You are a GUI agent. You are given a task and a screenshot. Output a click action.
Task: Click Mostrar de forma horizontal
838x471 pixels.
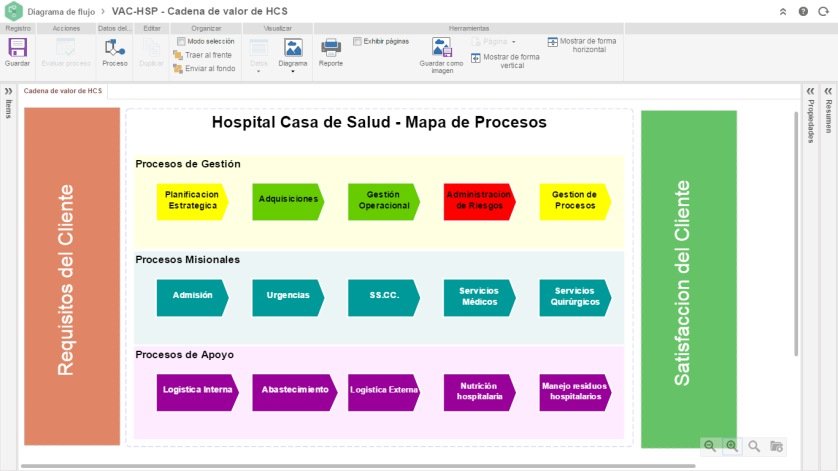click(582, 45)
